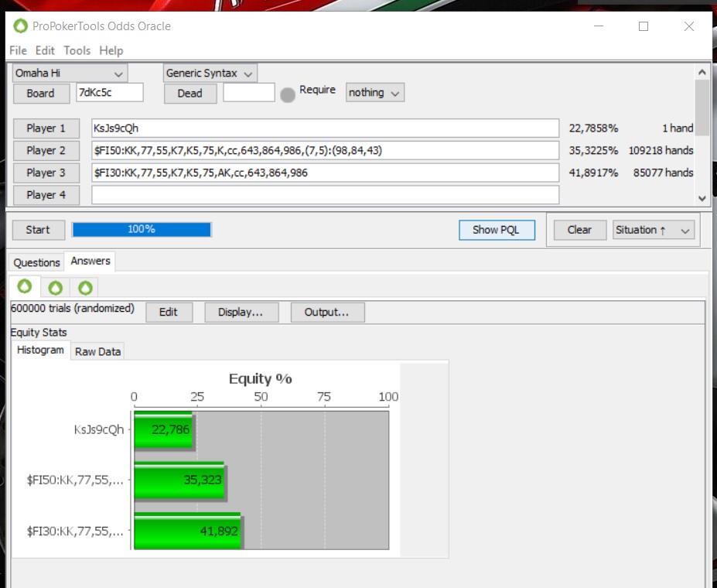Image resolution: width=717 pixels, height=588 pixels.
Task: Switch to the Questions tab
Action: [x=36, y=262]
